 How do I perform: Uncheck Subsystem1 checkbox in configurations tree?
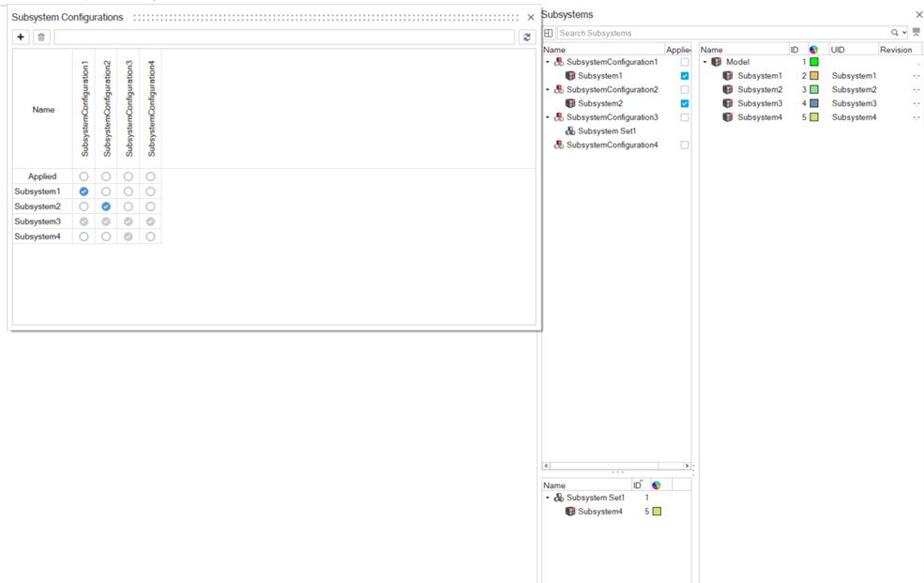(684, 75)
